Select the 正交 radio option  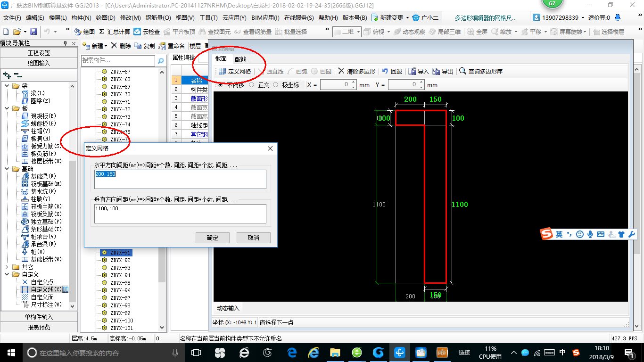point(258,85)
